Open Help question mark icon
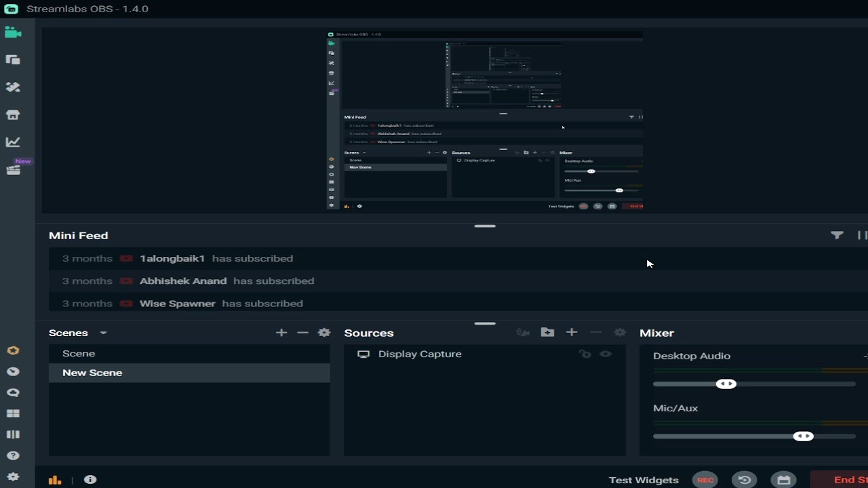 tap(13, 455)
